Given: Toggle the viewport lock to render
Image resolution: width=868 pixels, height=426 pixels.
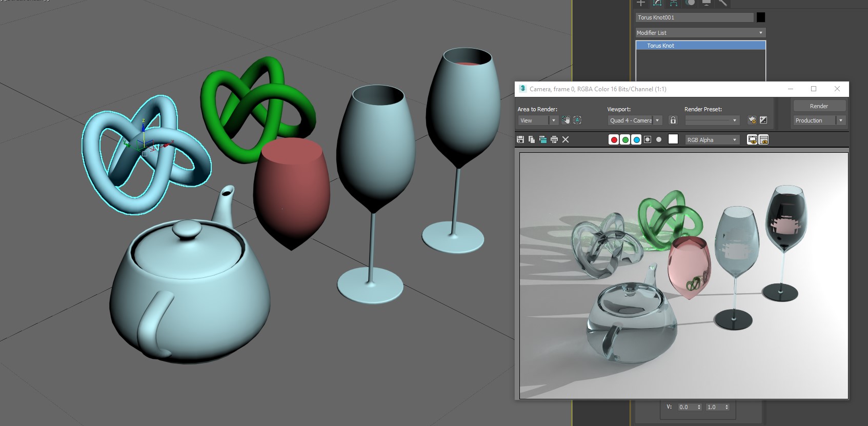Looking at the screenshot, I should [x=673, y=120].
